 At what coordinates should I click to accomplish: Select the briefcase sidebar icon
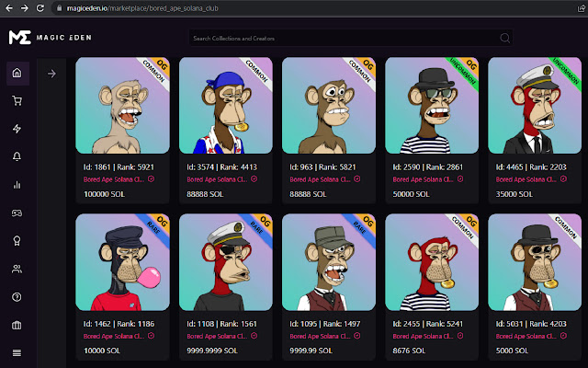click(x=17, y=325)
